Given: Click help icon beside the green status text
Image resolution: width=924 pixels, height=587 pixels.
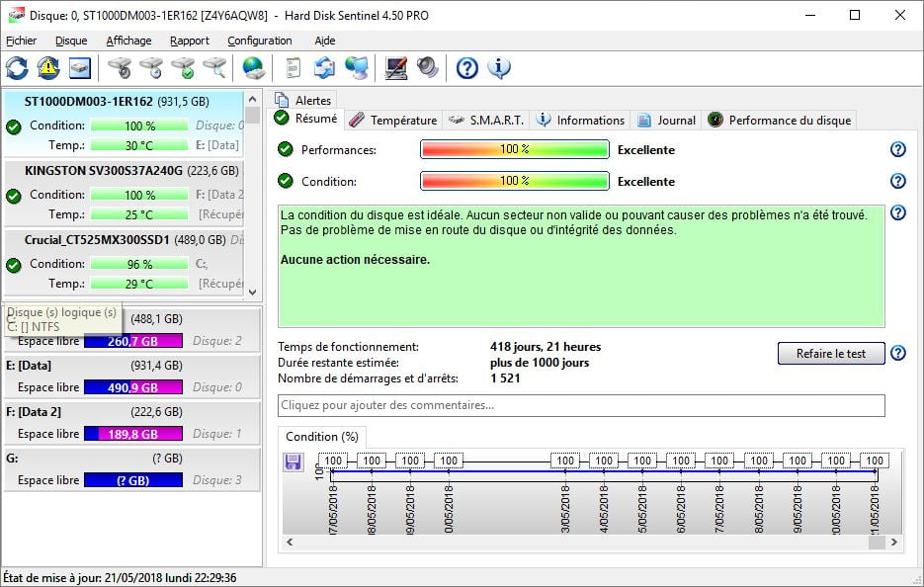Looking at the screenshot, I should [897, 212].
